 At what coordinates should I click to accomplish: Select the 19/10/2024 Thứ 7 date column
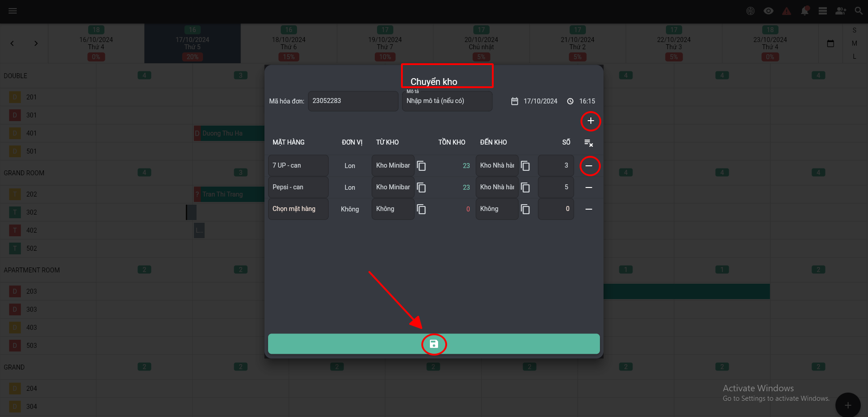[385, 43]
